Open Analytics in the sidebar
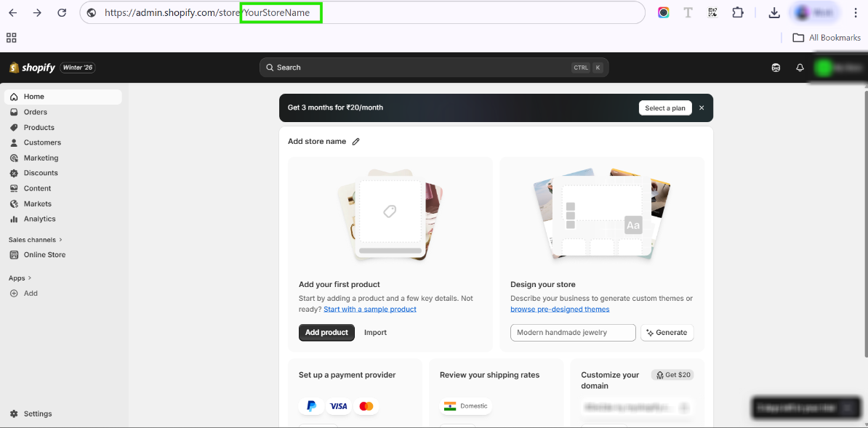The image size is (868, 428). pyautogui.click(x=39, y=219)
